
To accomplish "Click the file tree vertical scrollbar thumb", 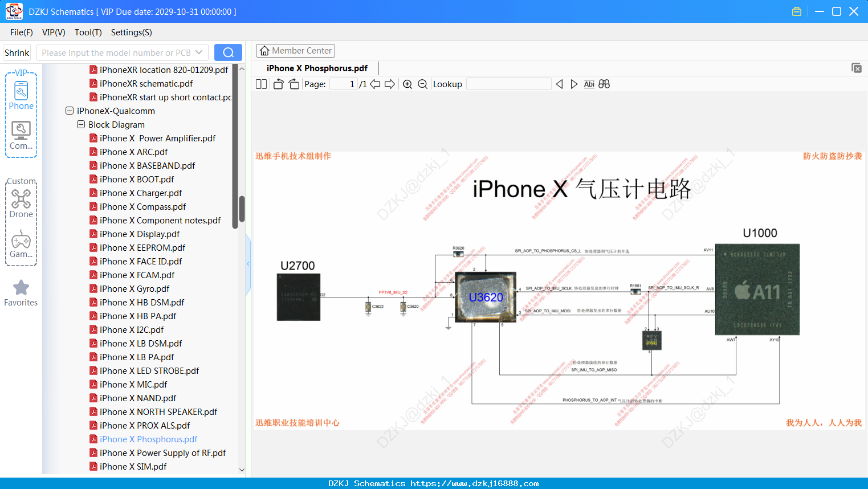I will [x=242, y=210].
